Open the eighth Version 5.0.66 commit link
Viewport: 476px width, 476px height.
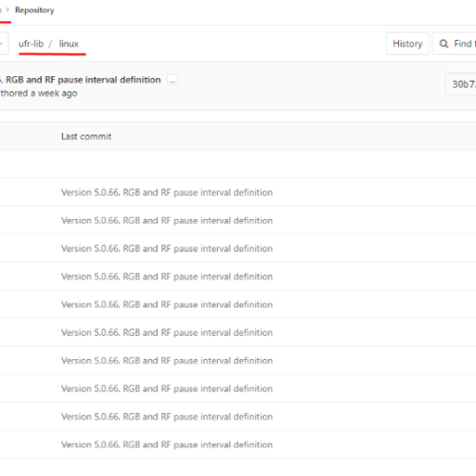[167, 388]
